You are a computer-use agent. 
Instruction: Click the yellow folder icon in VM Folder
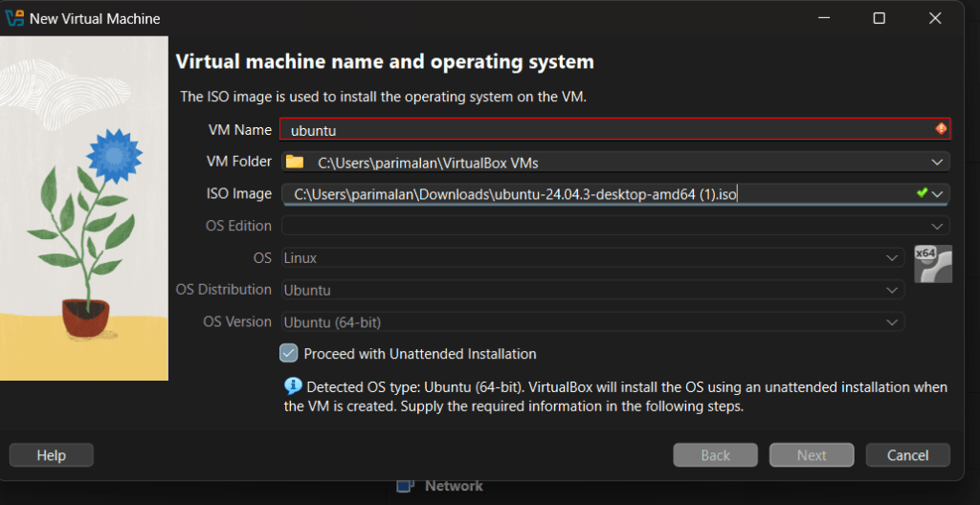point(295,162)
